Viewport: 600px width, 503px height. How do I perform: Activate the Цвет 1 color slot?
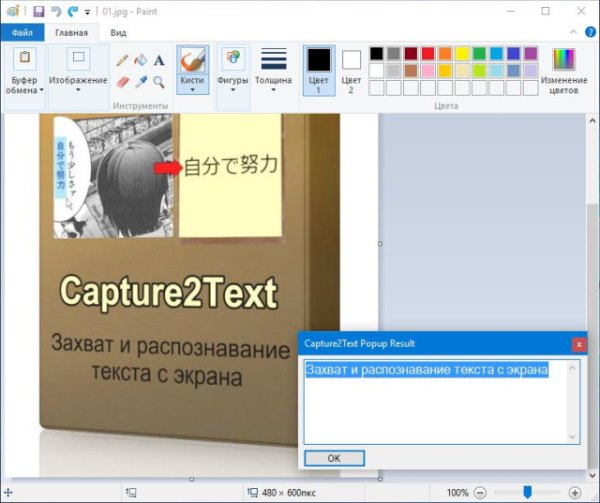(318, 69)
